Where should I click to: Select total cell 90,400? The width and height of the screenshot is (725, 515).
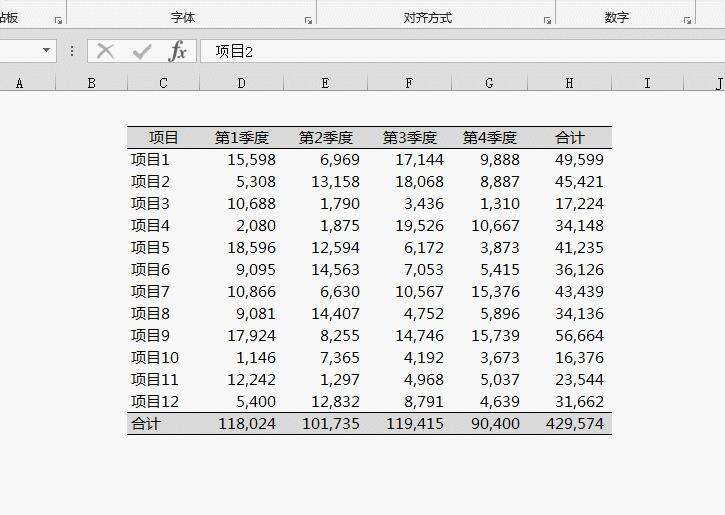pos(489,423)
